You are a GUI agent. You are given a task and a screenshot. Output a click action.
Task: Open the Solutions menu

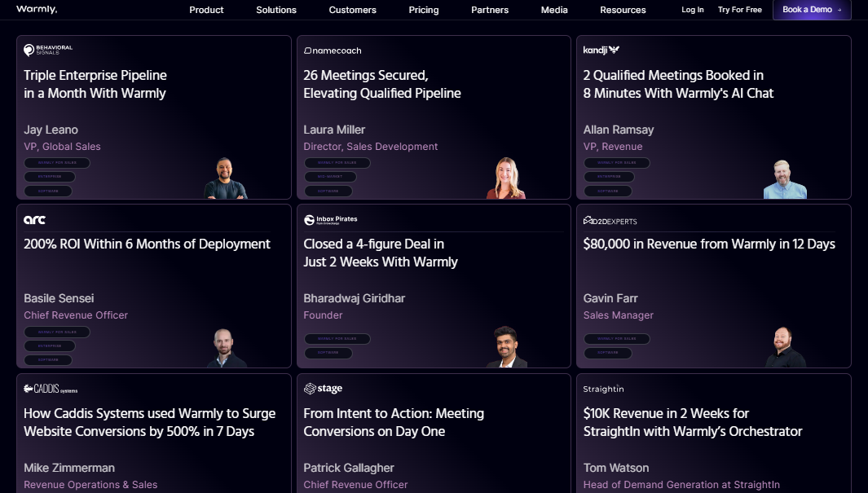coord(276,10)
